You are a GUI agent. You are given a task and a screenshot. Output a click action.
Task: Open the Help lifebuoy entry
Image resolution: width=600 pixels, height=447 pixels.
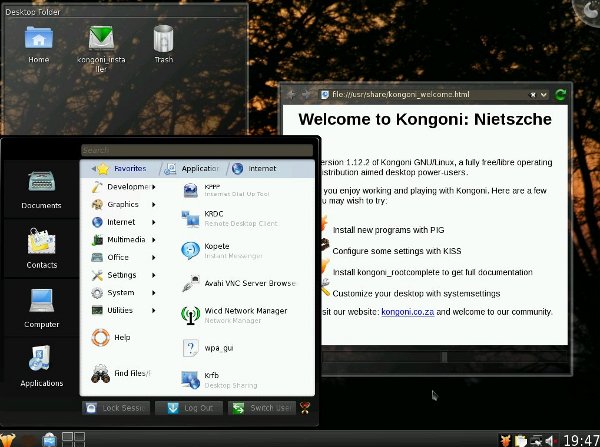click(x=111, y=338)
